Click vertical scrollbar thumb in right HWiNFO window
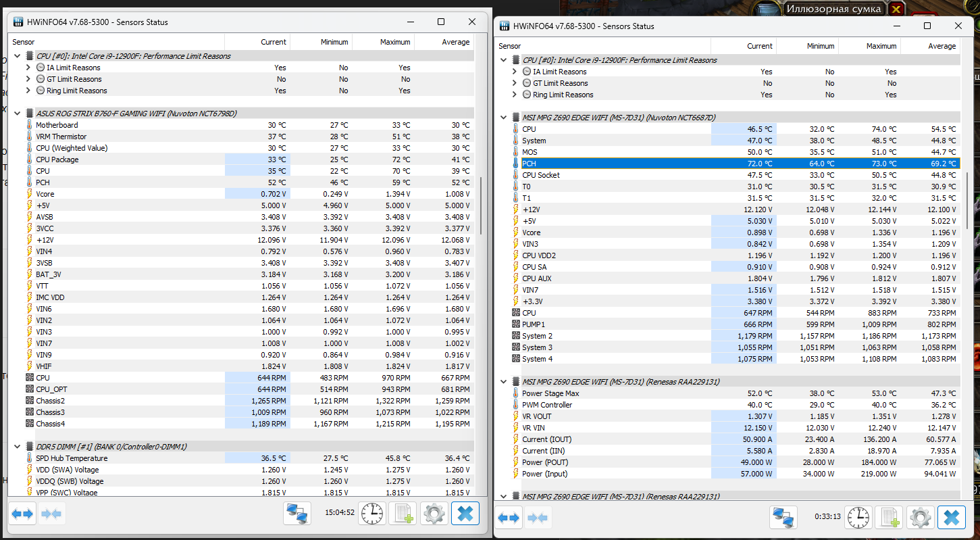The height and width of the screenshot is (540, 980). click(967, 199)
